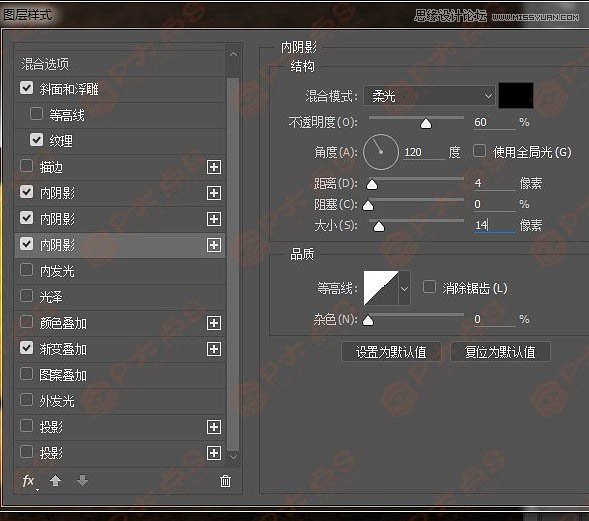Click the 大小 value field showing 14
This screenshot has width=589, height=521.
(x=494, y=225)
